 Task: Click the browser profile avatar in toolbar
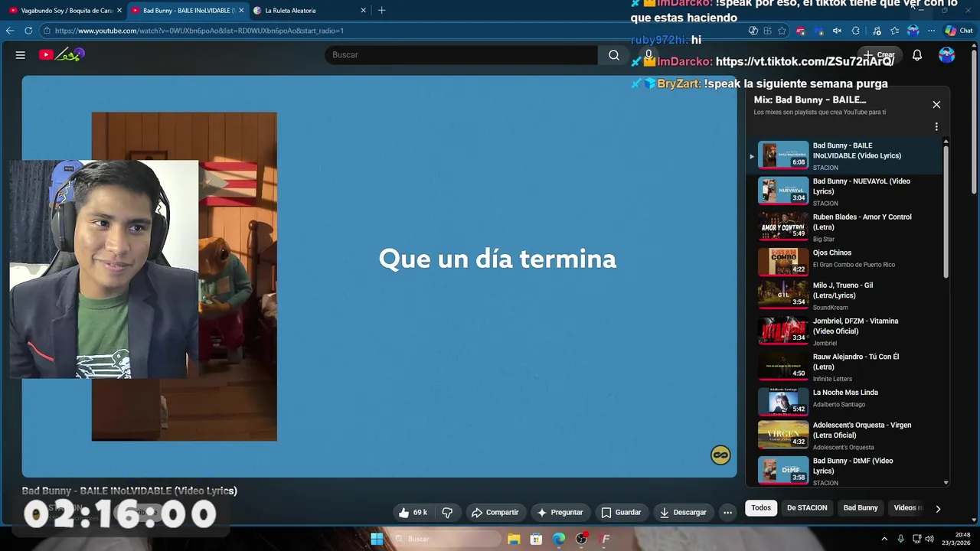click(913, 31)
